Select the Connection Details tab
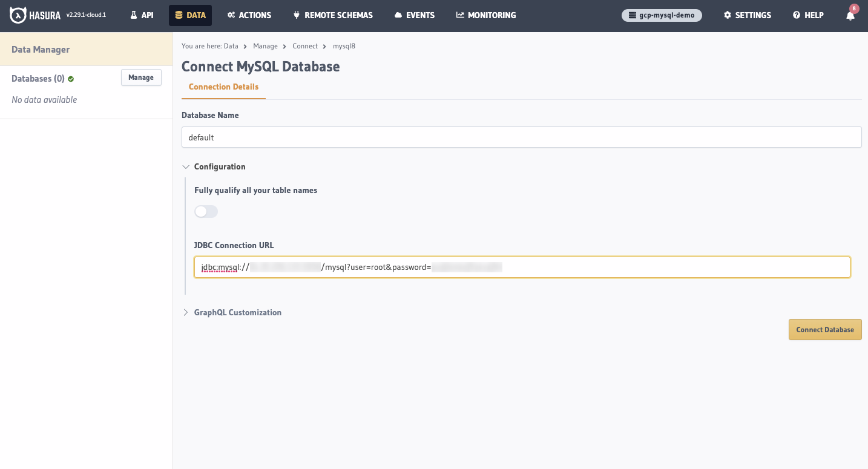Image resolution: width=868 pixels, height=469 pixels. 223,87
